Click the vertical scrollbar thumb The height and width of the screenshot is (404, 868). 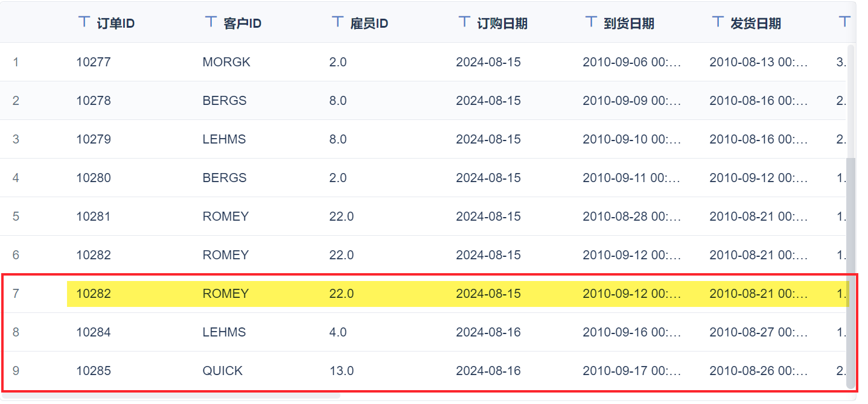click(851, 271)
